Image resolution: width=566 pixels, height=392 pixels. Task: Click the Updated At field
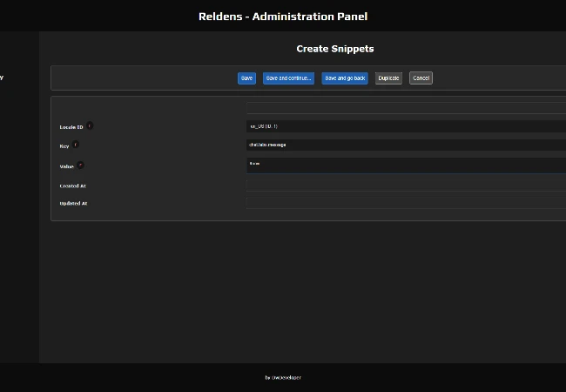tap(406, 203)
